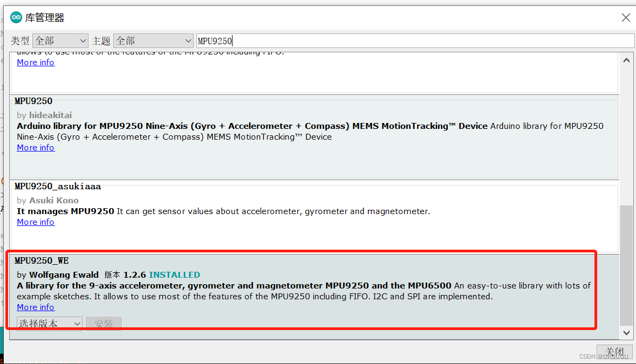Click the scrollbar down arrow
The image size is (636, 364).
626,333
